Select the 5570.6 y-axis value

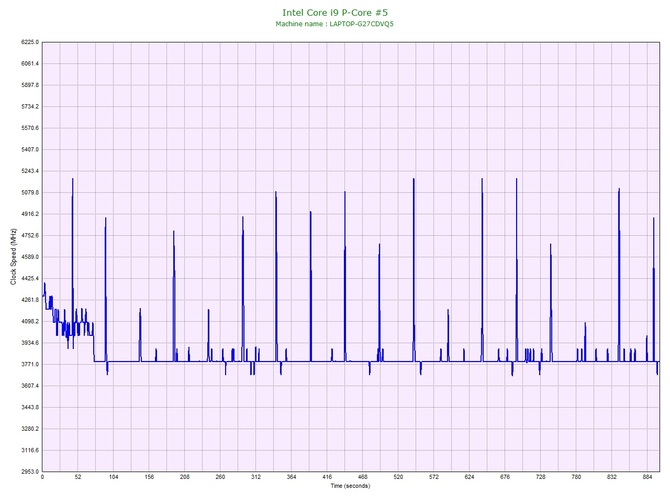click(x=30, y=128)
